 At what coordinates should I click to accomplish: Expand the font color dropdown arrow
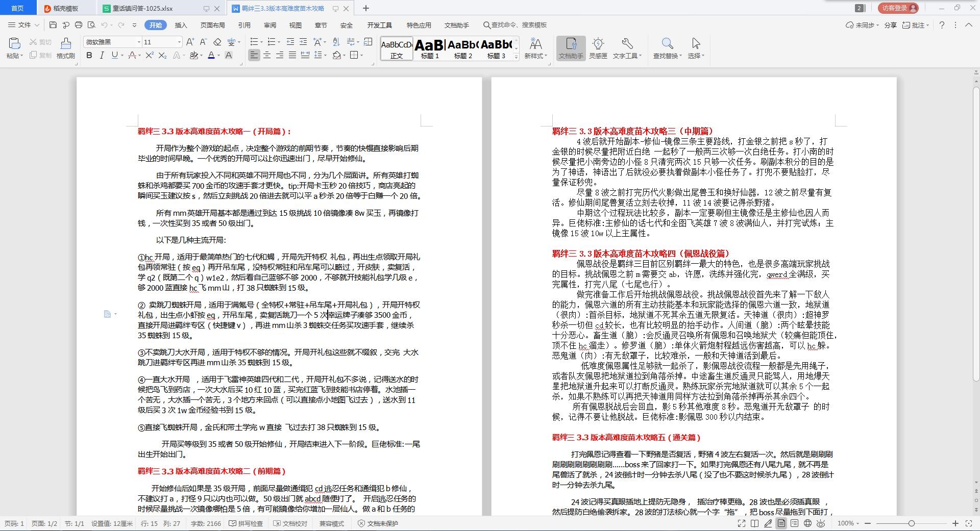pyautogui.click(x=218, y=56)
